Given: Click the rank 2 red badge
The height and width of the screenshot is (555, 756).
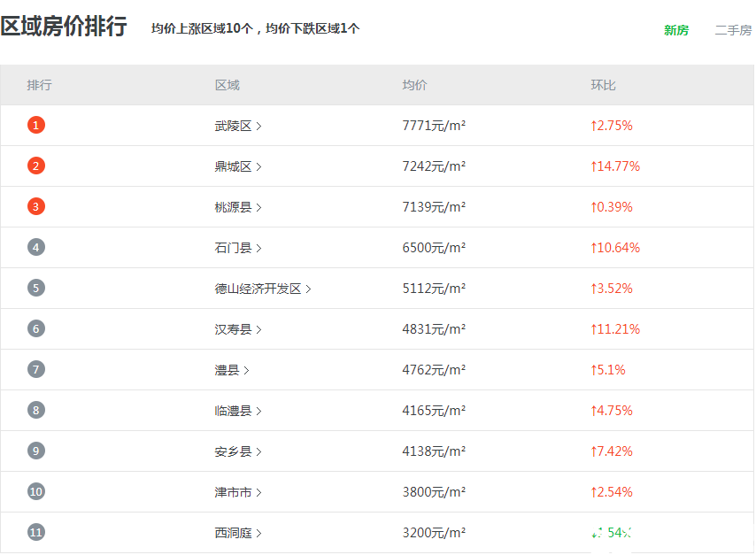Looking at the screenshot, I should click(35, 166).
